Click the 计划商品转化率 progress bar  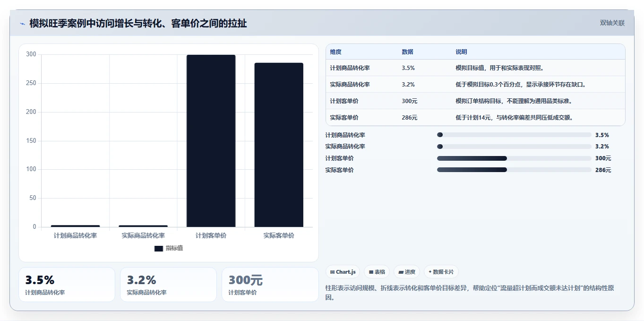pyautogui.click(x=514, y=135)
